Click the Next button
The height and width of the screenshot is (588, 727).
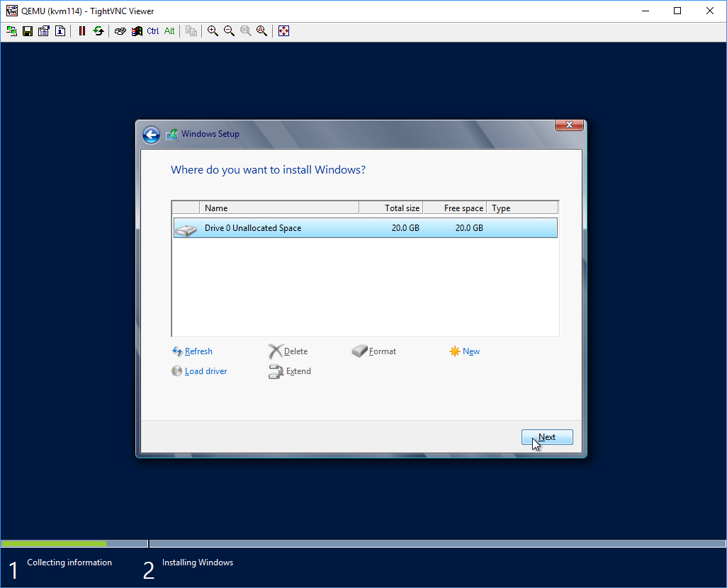(x=547, y=437)
